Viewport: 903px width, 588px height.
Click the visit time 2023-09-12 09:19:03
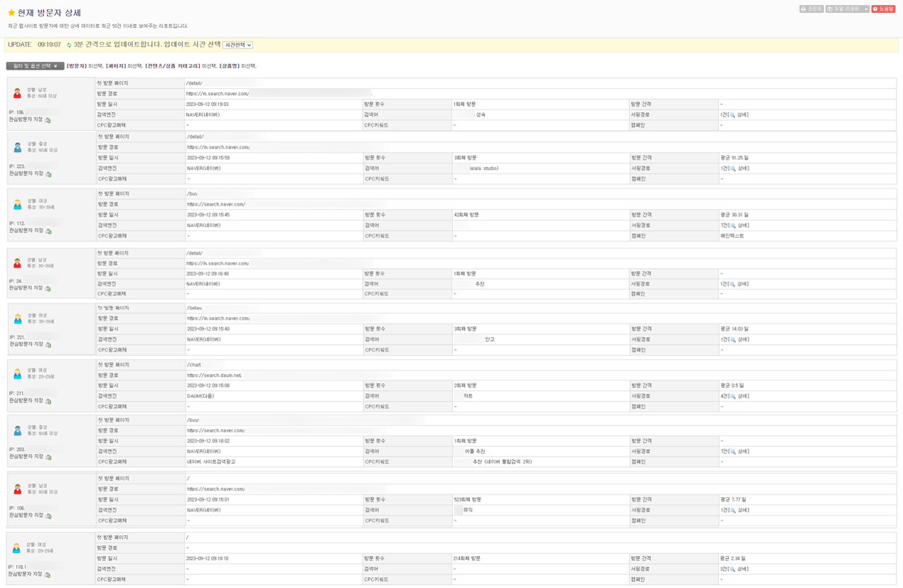tap(208, 104)
